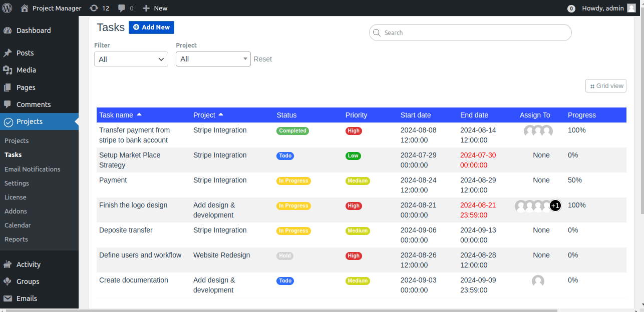This screenshot has width=644, height=312.
Task: Open the Addons submenu item
Action: (16, 211)
